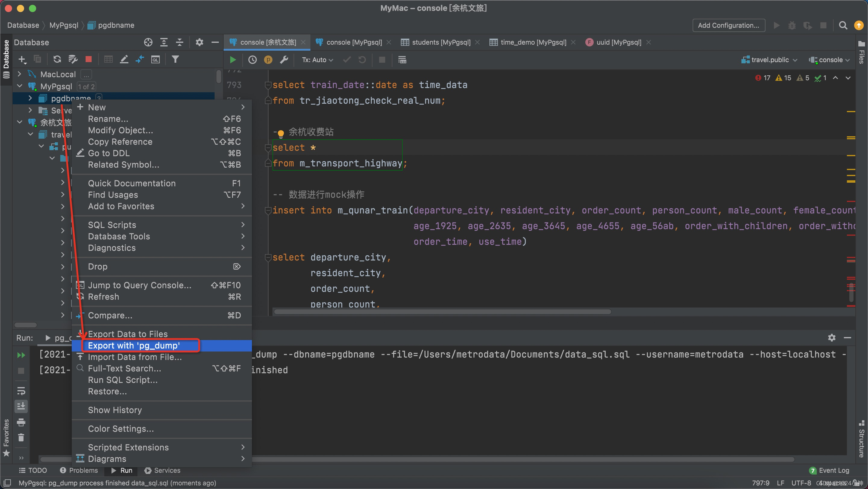This screenshot has height=489, width=868.
Task: Click the expand all icon in the Database panel
Action: [x=164, y=42]
